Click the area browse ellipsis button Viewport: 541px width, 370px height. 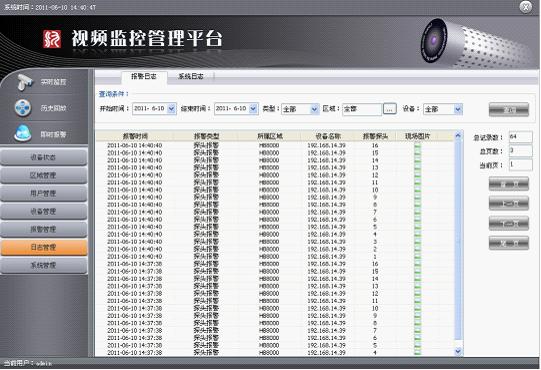tap(390, 109)
